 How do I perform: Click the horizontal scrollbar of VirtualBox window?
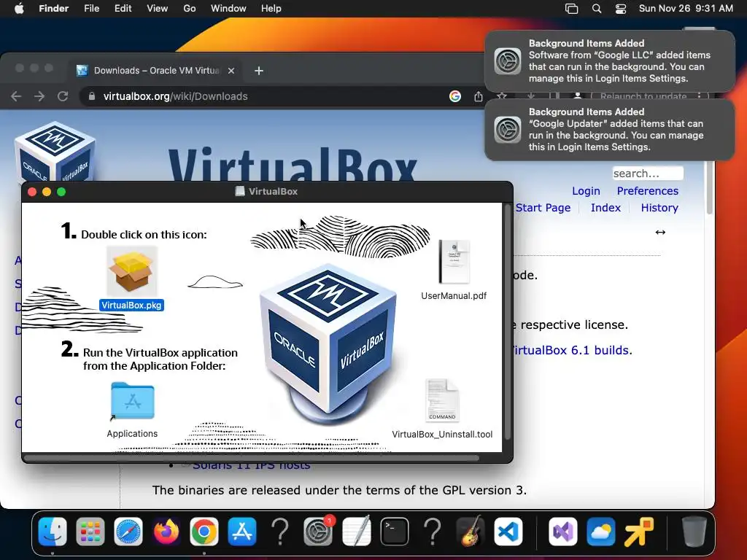[251, 458]
